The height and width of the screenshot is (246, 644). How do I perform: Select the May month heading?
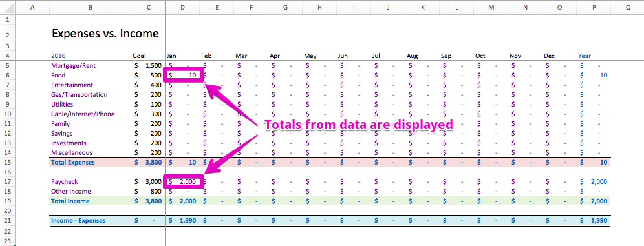coord(310,56)
